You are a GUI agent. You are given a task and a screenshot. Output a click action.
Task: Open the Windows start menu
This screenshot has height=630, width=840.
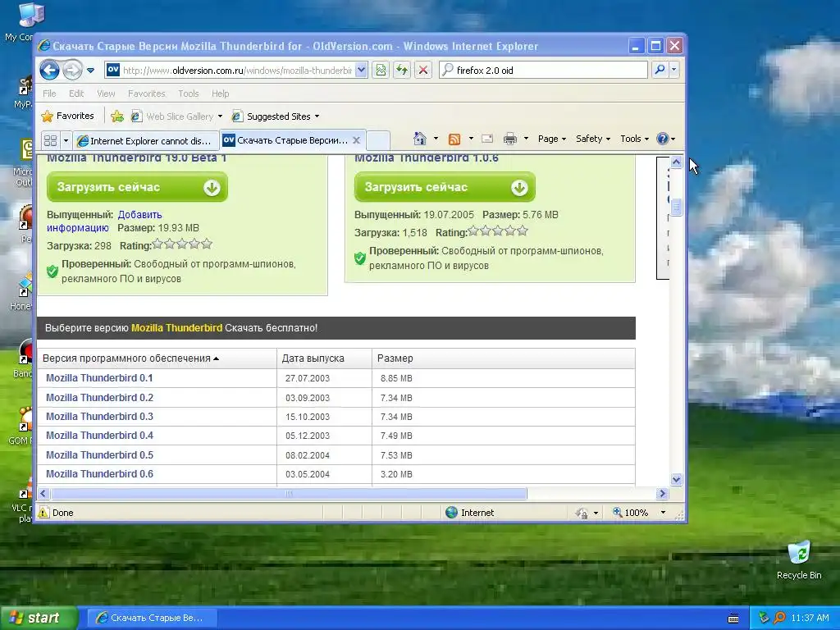39,619
